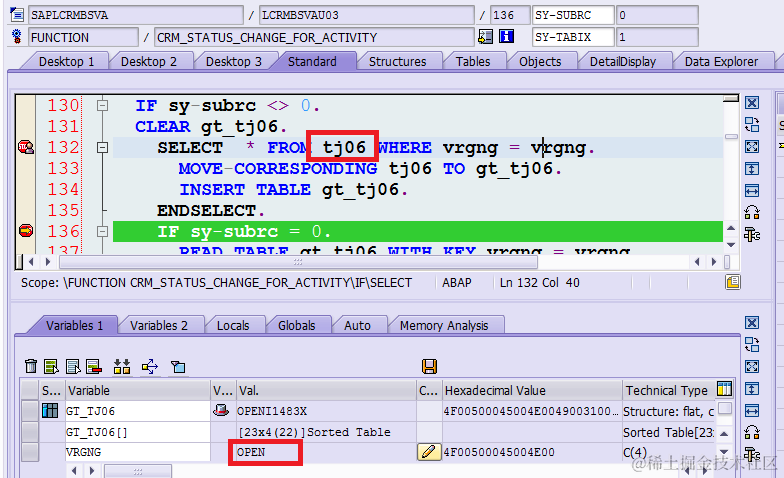Maximize source editor vertically
The image size is (784, 478).
click(752, 168)
